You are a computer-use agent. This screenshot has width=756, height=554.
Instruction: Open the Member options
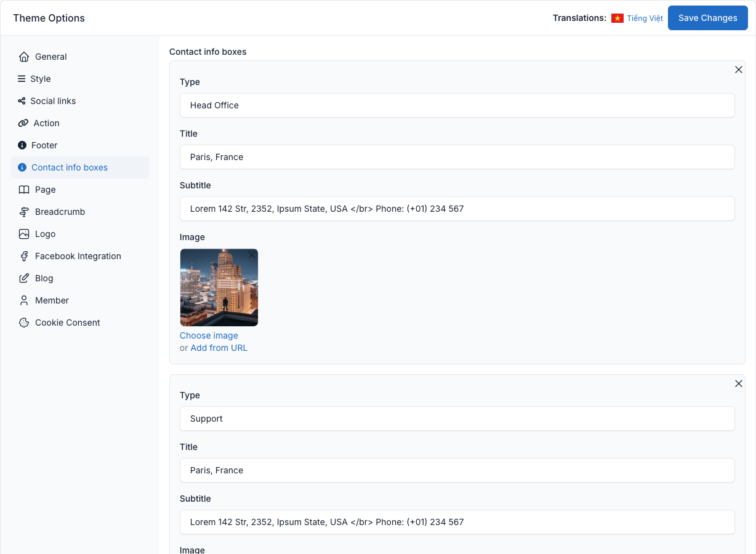[x=80, y=300]
